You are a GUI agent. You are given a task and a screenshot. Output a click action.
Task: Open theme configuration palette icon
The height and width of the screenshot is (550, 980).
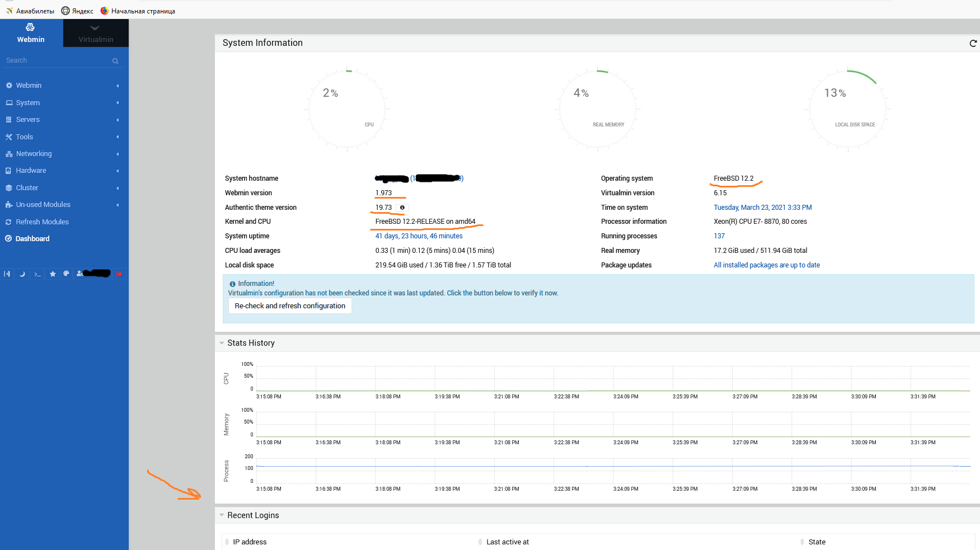click(66, 274)
